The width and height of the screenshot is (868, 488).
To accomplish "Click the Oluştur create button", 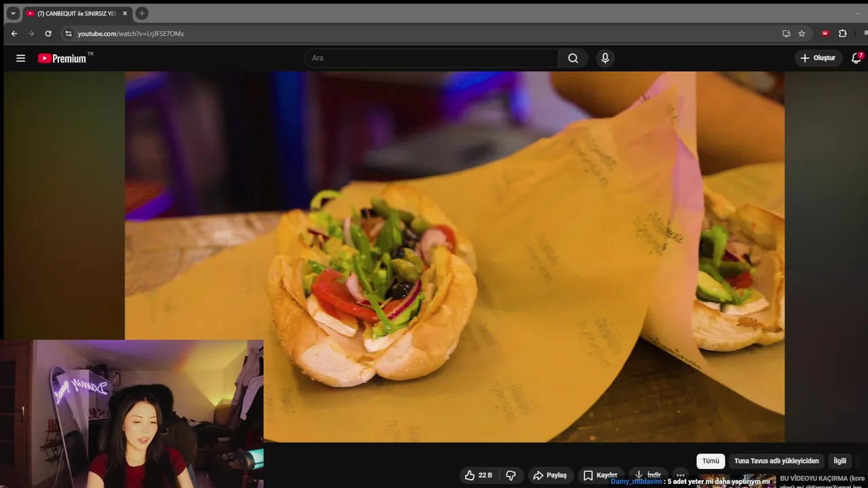I will (818, 58).
